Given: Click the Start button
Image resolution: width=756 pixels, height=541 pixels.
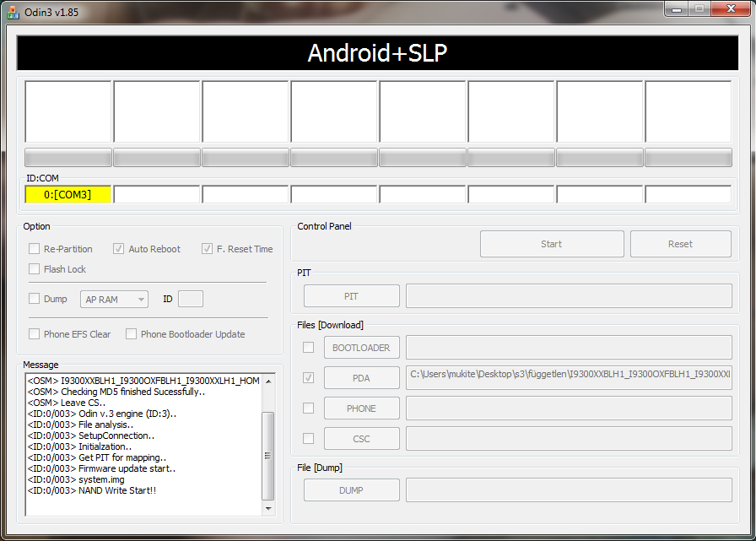Looking at the screenshot, I should (x=552, y=244).
